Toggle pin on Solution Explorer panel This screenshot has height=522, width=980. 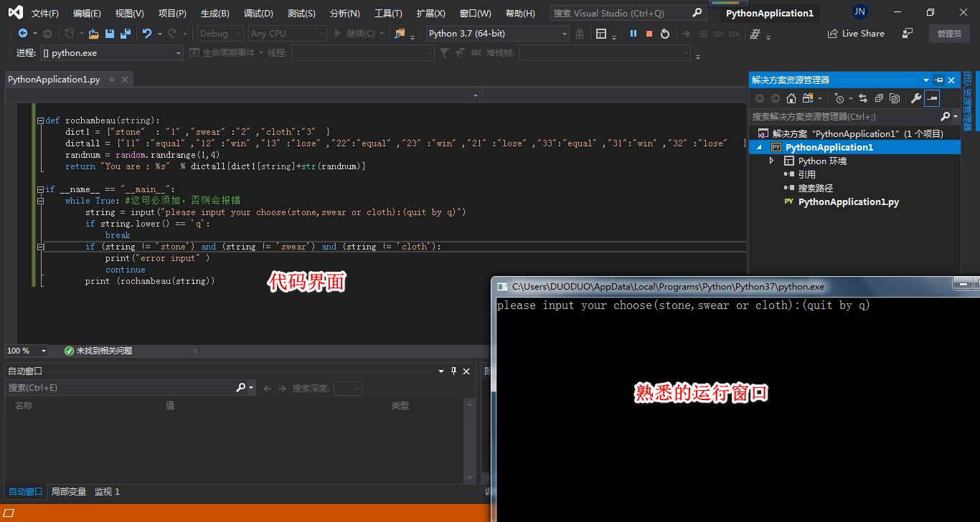[939, 80]
